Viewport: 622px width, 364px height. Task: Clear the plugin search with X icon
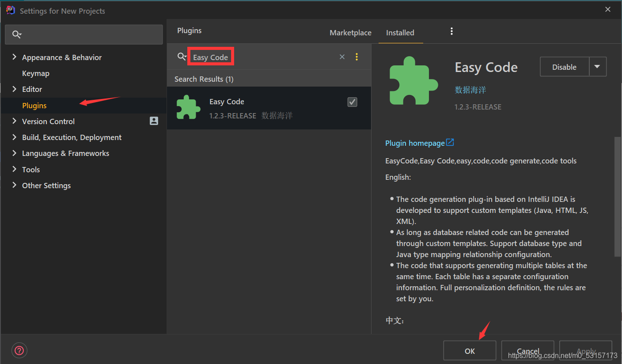click(342, 57)
